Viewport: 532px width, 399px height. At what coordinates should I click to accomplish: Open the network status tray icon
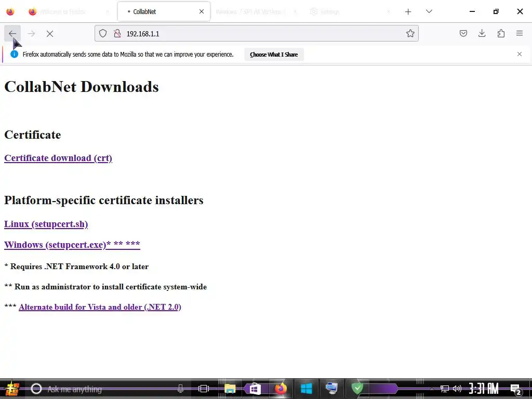445,389
